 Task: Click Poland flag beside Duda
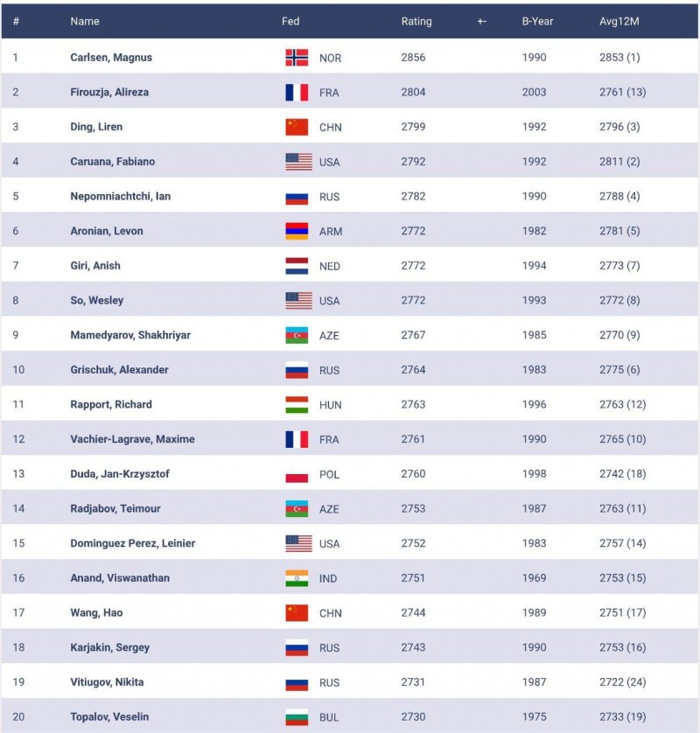(297, 474)
